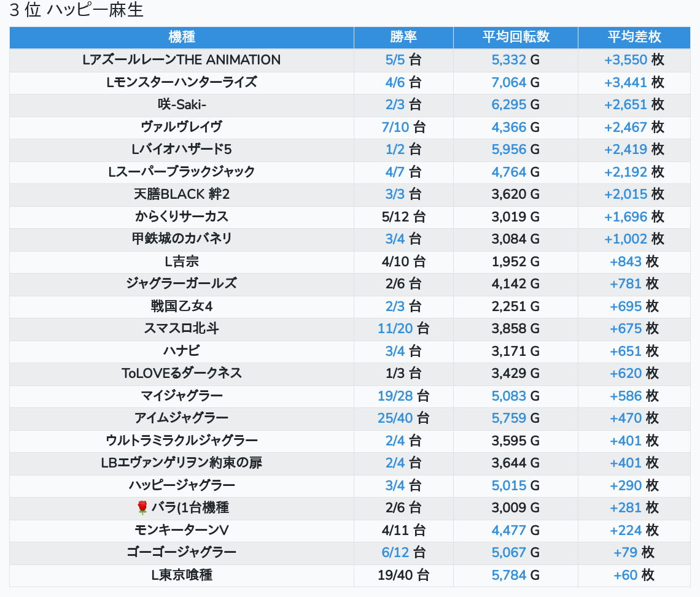The height and width of the screenshot is (597, 700).
Task: Click the "3/3 台" win rate cell
Action: 403,194
